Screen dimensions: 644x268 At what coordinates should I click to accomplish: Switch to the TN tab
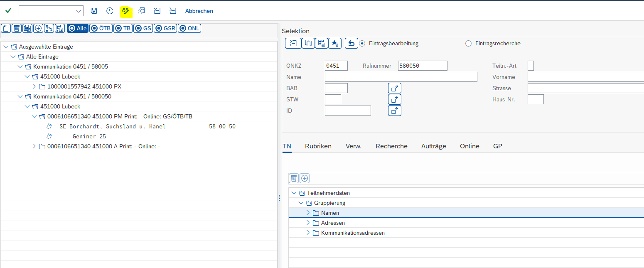287,146
